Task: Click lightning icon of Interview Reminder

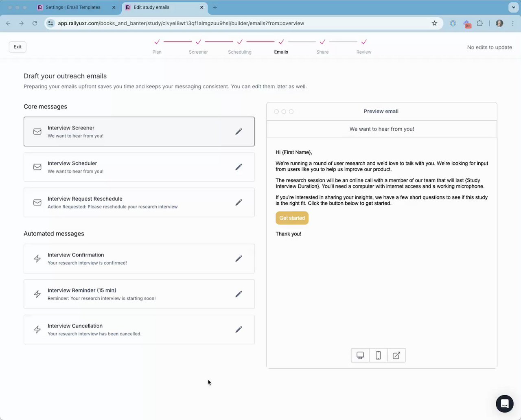Action: tap(37, 294)
